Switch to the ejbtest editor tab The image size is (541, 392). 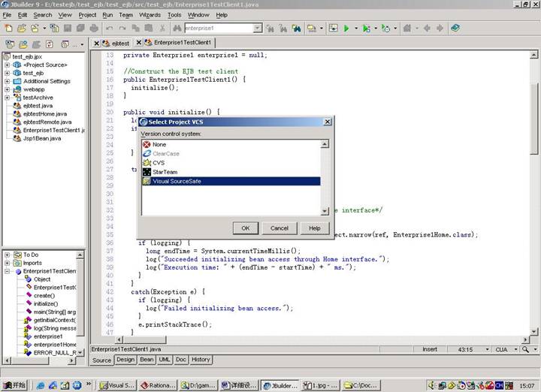coord(120,44)
